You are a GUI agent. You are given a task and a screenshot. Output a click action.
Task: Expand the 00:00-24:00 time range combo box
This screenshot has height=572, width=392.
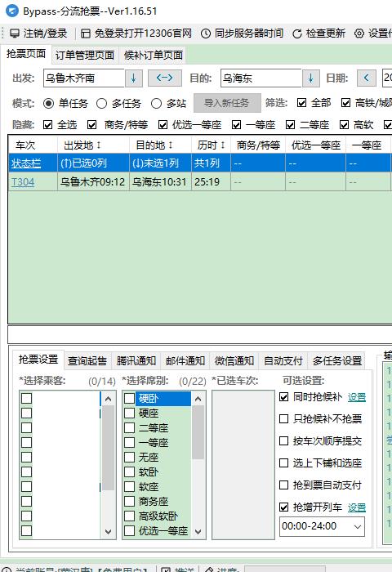[322, 526]
